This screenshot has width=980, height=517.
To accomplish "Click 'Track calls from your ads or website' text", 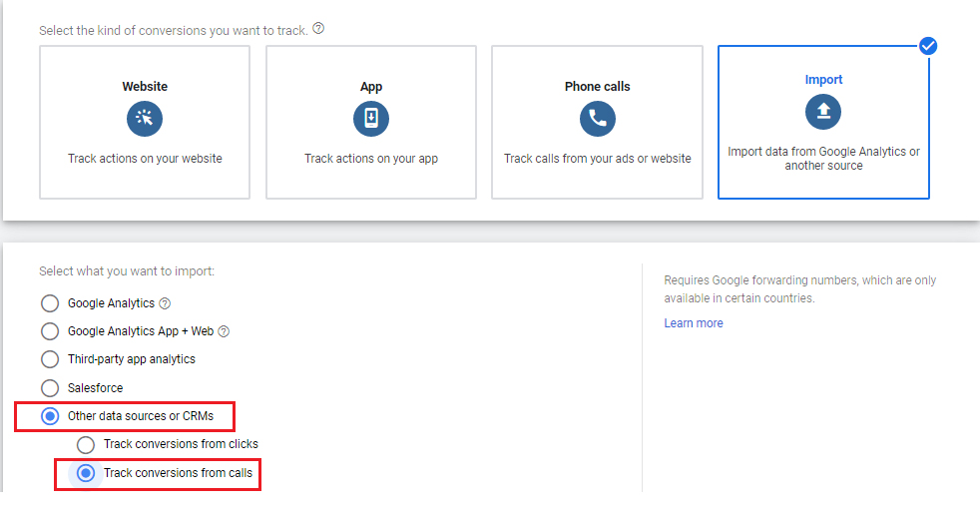I will pos(598,159).
